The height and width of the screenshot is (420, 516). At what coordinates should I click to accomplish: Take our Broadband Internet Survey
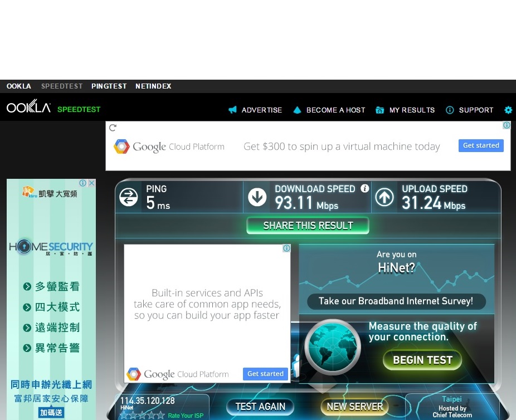(x=396, y=301)
